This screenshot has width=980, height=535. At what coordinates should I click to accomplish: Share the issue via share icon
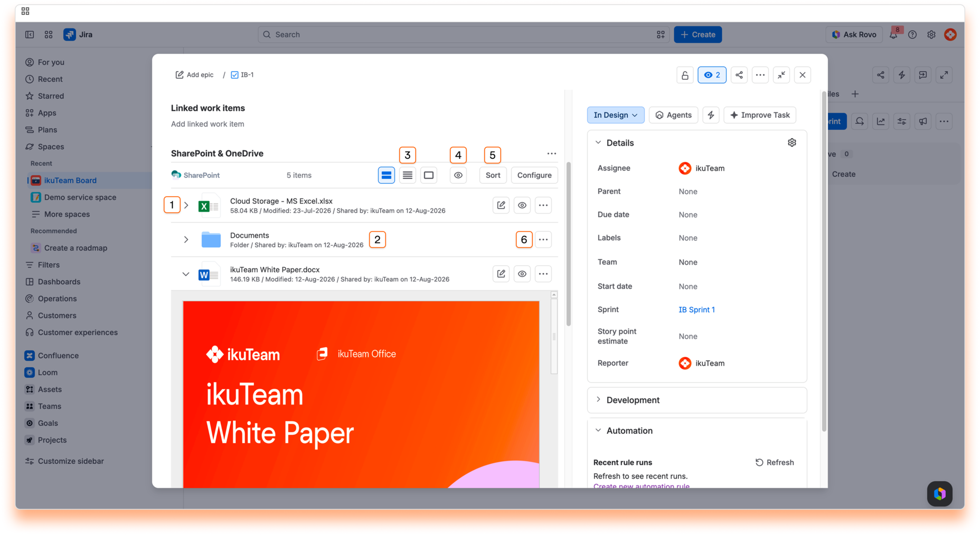click(x=739, y=75)
